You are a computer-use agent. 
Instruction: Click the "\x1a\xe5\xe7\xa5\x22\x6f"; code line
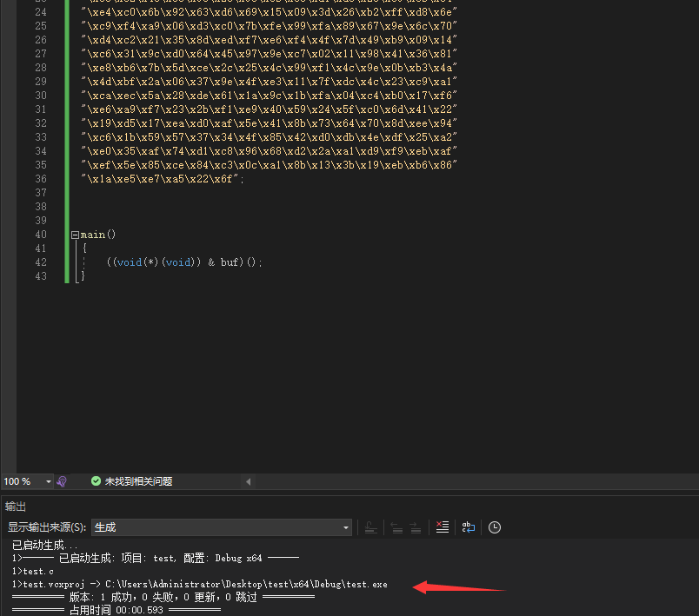(x=163, y=179)
